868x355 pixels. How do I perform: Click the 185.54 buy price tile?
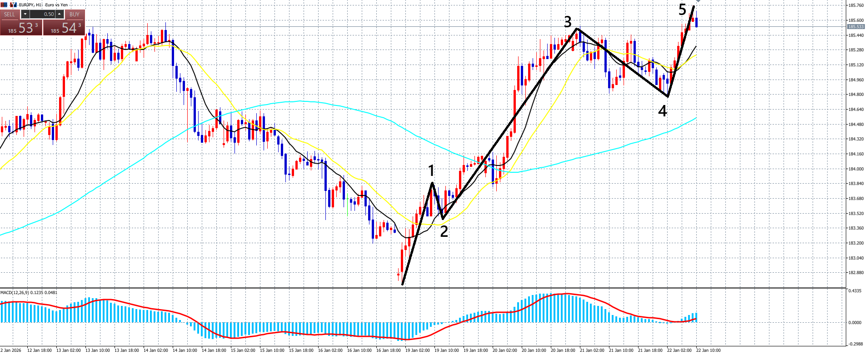pos(64,28)
